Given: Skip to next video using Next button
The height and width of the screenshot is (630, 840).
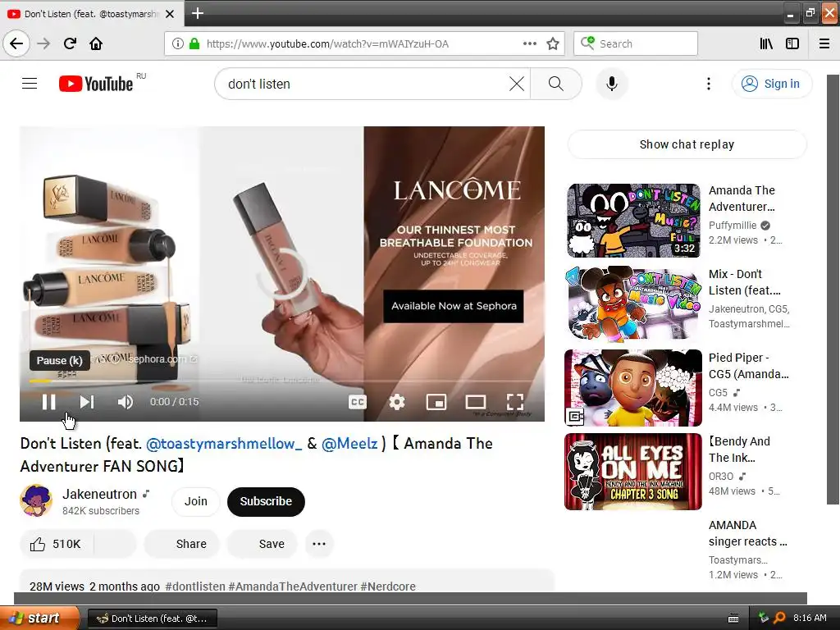Looking at the screenshot, I should click(87, 402).
